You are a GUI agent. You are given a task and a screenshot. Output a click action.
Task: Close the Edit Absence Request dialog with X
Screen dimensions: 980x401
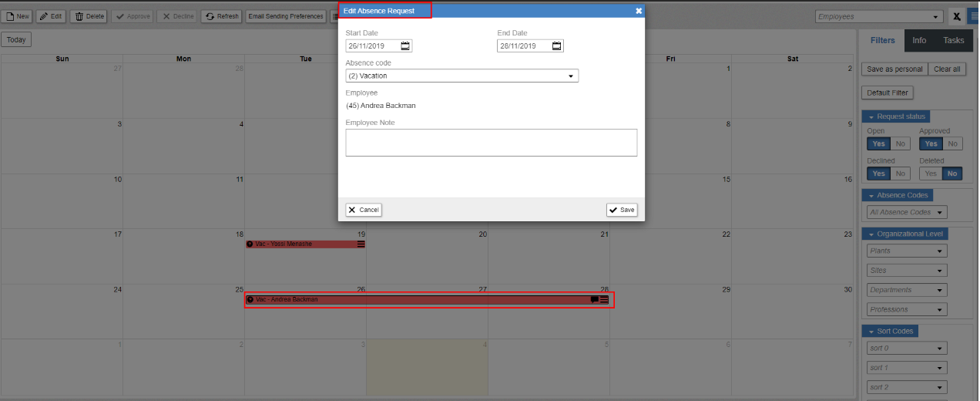point(638,11)
